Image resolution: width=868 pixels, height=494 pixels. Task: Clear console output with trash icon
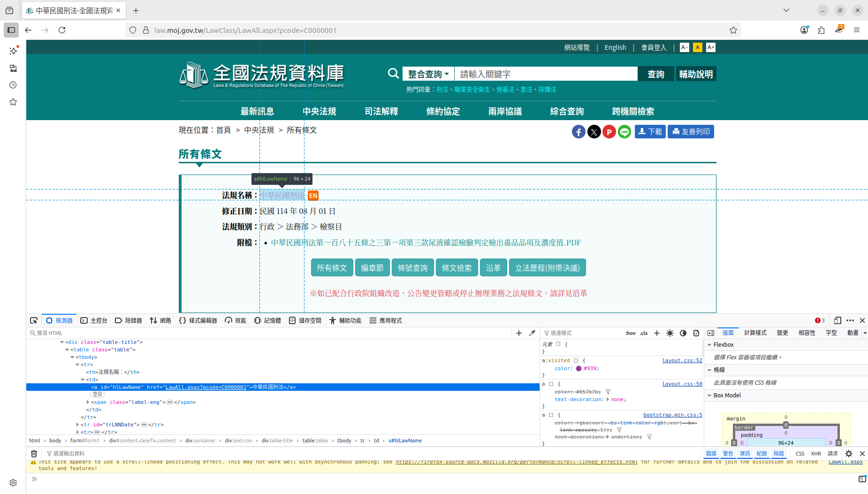pyautogui.click(x=34, y=454)
